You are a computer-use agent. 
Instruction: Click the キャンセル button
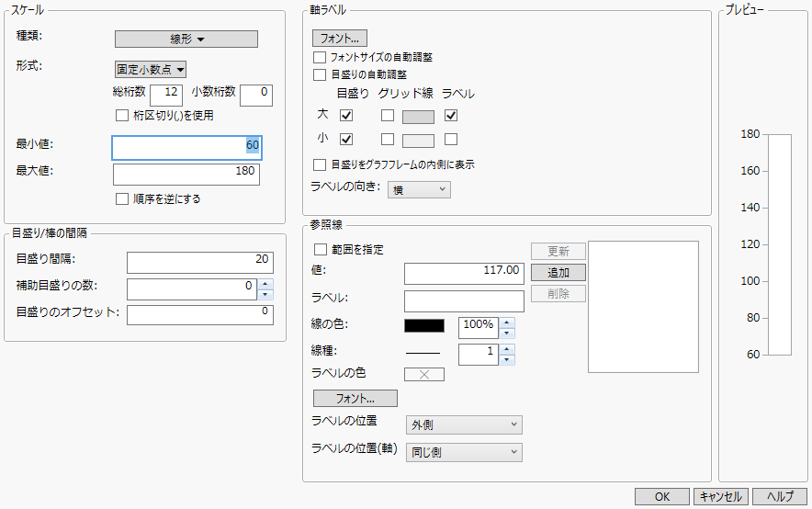pos(721,496)
